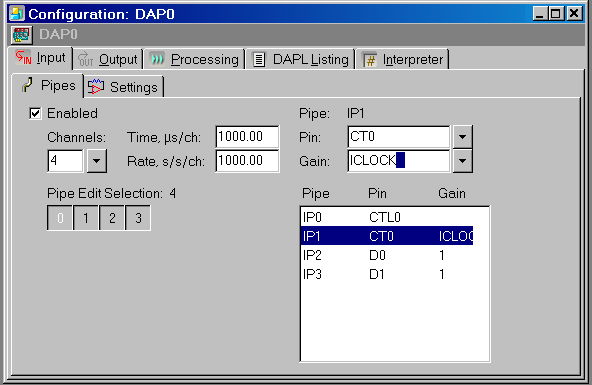Click the Time µs/ch input field
592x385 pixels.
pos(247,137)
